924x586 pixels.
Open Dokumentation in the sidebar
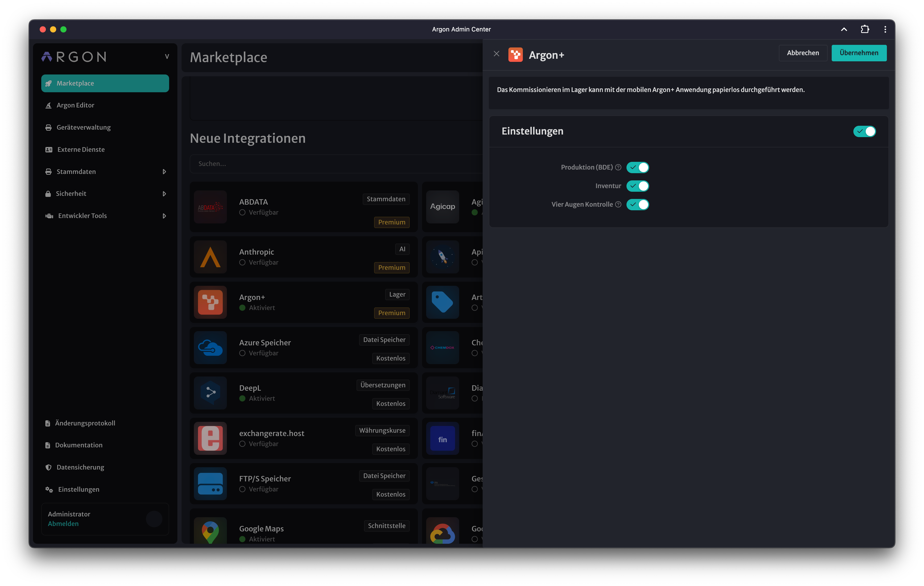coord(105,445)
